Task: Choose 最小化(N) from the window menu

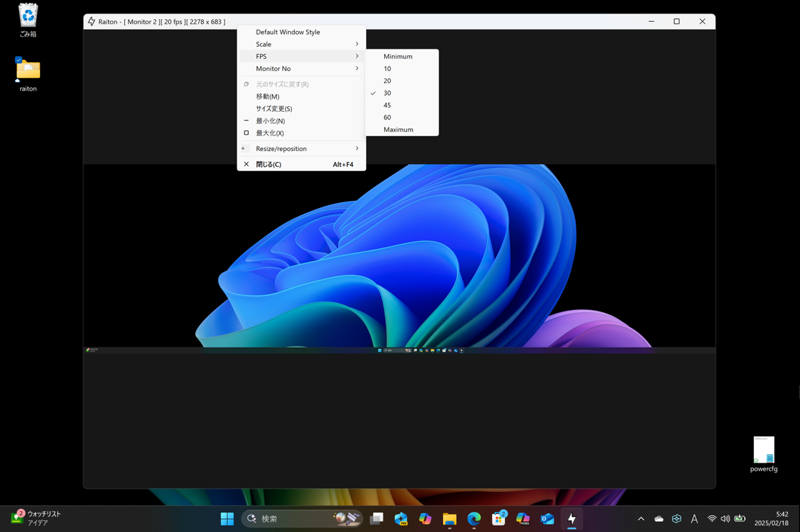Action: click(301, 121)
